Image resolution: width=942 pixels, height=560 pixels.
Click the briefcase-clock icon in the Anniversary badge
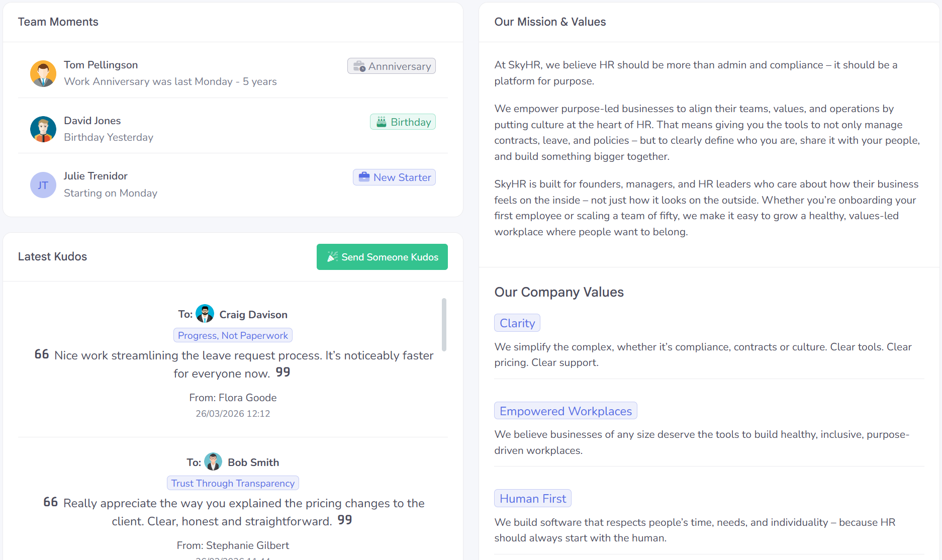359,66
